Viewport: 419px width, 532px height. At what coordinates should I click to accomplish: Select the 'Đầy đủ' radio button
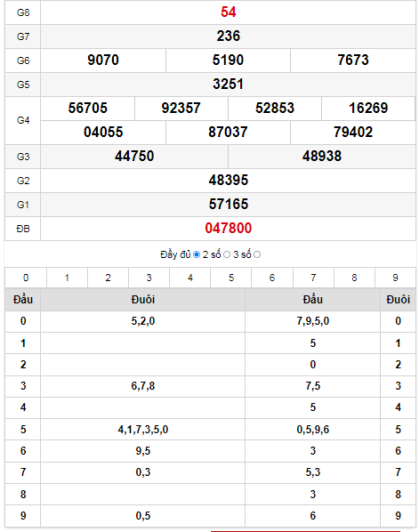pyautogui.click(x=197, y=254)
